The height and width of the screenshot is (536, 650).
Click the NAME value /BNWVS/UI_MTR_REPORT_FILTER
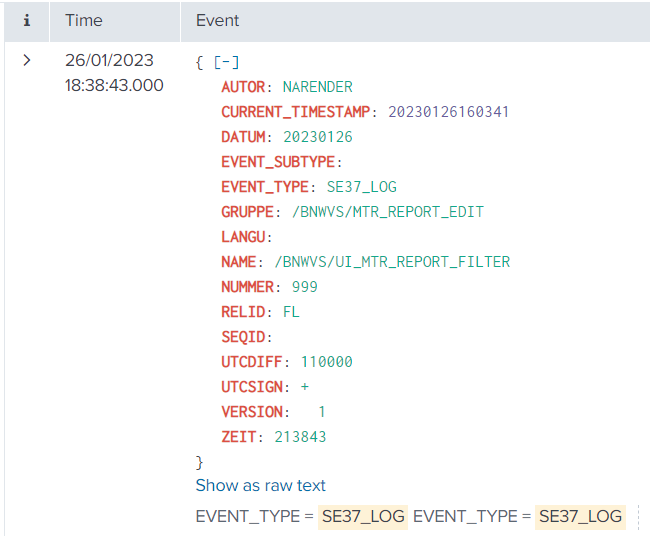(x=392, y=262)
